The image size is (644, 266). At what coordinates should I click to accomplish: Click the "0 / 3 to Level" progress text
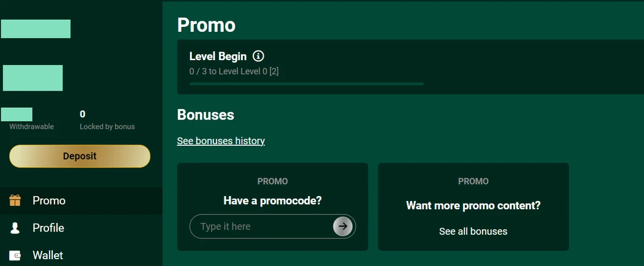click(234, 71)
